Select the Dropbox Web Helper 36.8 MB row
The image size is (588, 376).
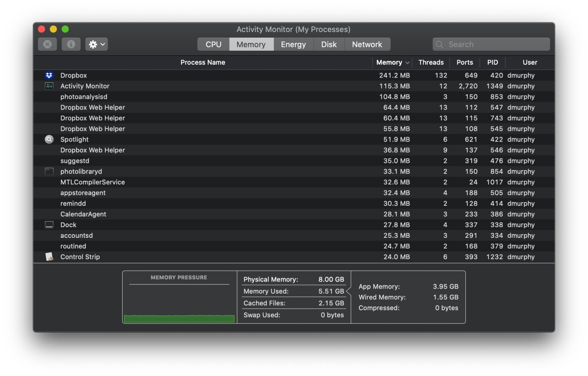(x=294, y=150)
